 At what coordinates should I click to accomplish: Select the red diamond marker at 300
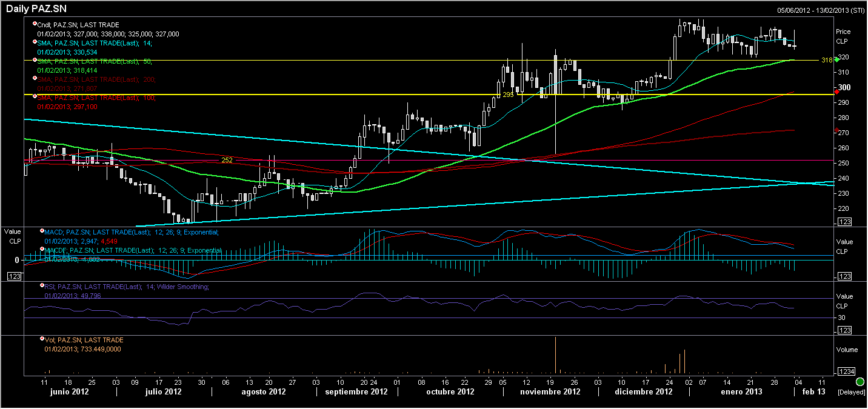tap(837, 91)
